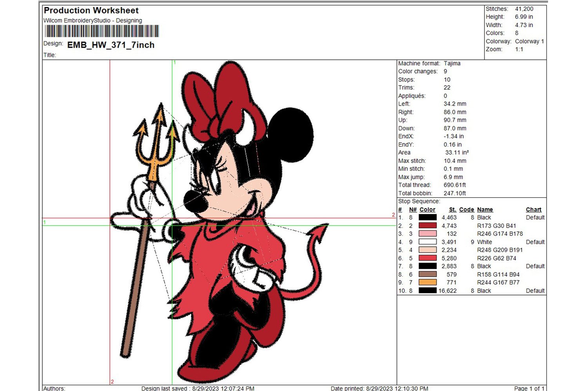Click the "Colorway 1" value
The image size is (588, 391).
(530, 41)
